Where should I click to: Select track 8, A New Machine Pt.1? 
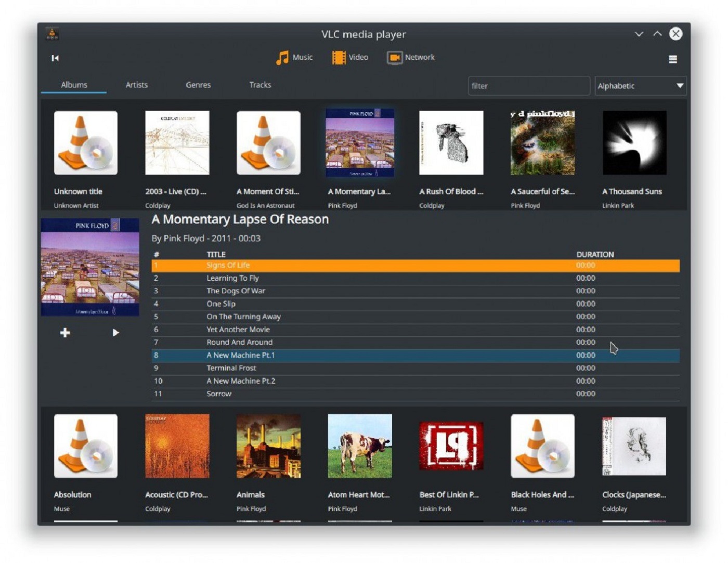pyautogui.click(x=364, y=355)
